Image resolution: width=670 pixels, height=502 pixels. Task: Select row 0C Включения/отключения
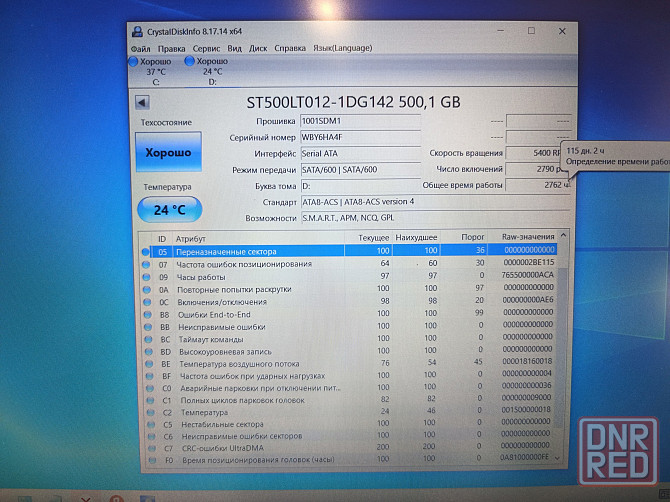[349, 301]
